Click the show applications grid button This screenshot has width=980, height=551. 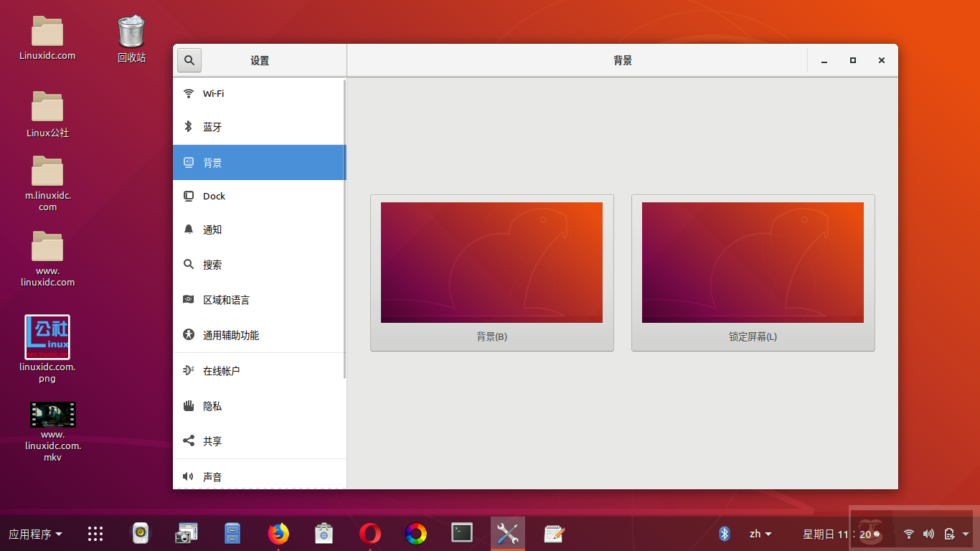pos(95,534)
